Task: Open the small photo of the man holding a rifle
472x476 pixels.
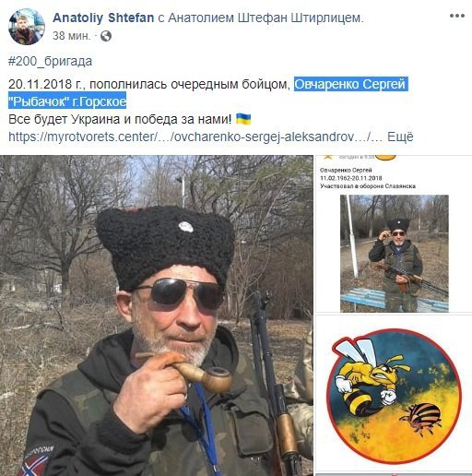Action: click(395, 254)
